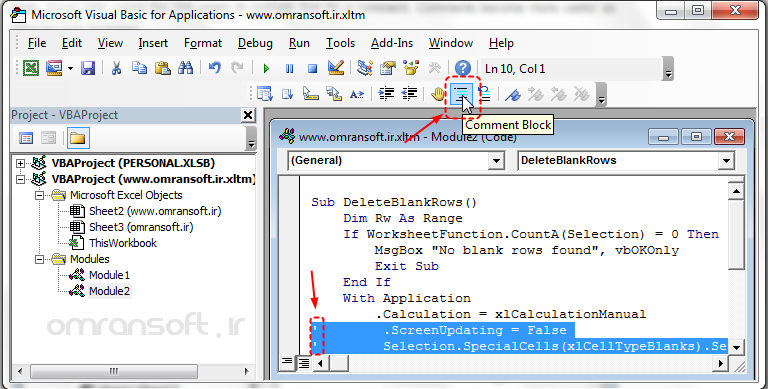Open Visual Basic Help question mark icon
The image size is (768, 389).
coord(462,68)
